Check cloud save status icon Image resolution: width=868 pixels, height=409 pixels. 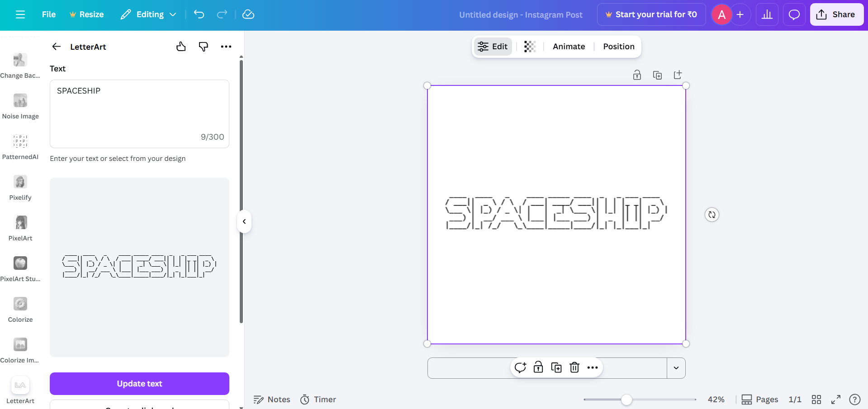[248, 14]
